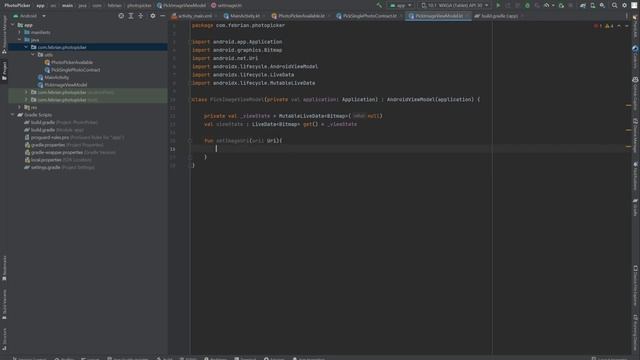Toggle fold marker beside fun setImageUri
Screen dimensions: 640x360
click(190, 140)
